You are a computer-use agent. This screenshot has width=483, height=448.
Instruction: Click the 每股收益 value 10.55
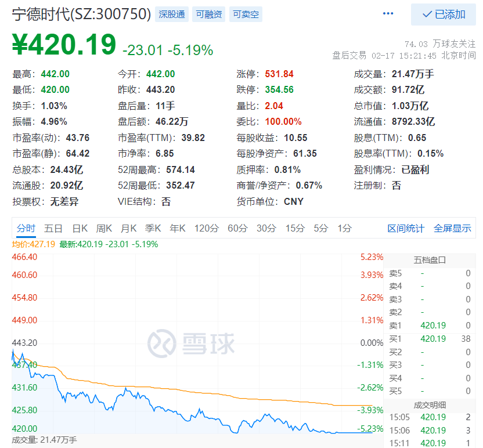[x=295, y=138]
